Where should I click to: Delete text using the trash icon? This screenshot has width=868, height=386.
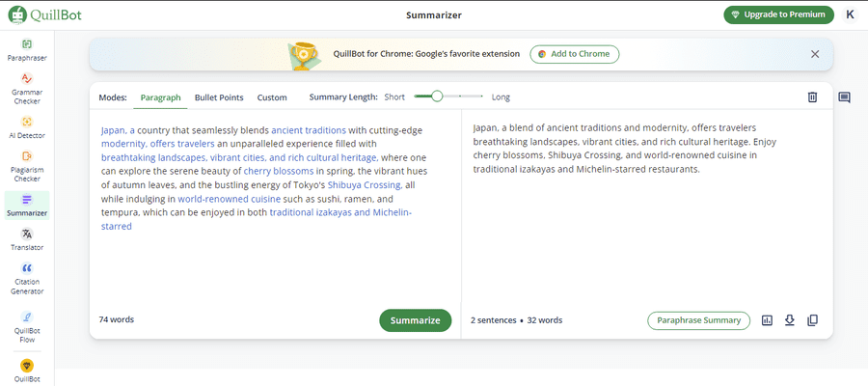click(x=812, y=97)
